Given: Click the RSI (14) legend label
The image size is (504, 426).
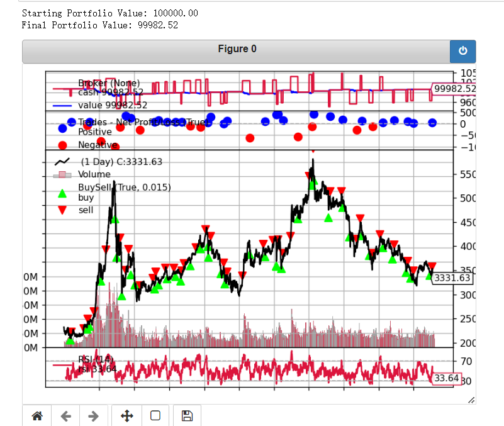Looking at the screenshot, I should (x=96, y=359).
